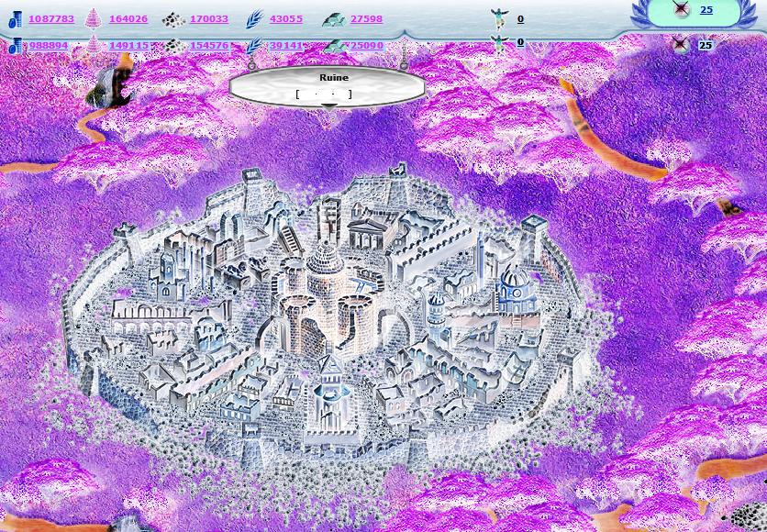Click the 154576 value in second row
The image size is (767, 532).
pos(209,45)
